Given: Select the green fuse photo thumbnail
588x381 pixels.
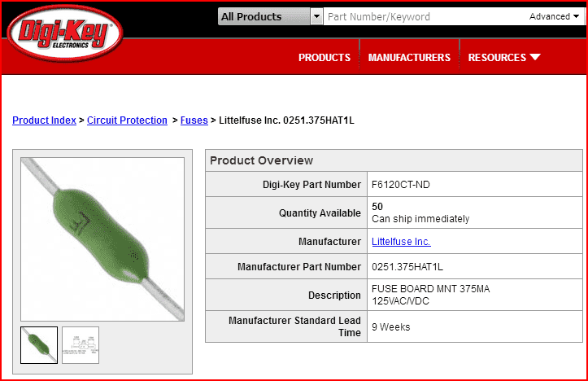Looking at the screenshot, I should point(39,345).
